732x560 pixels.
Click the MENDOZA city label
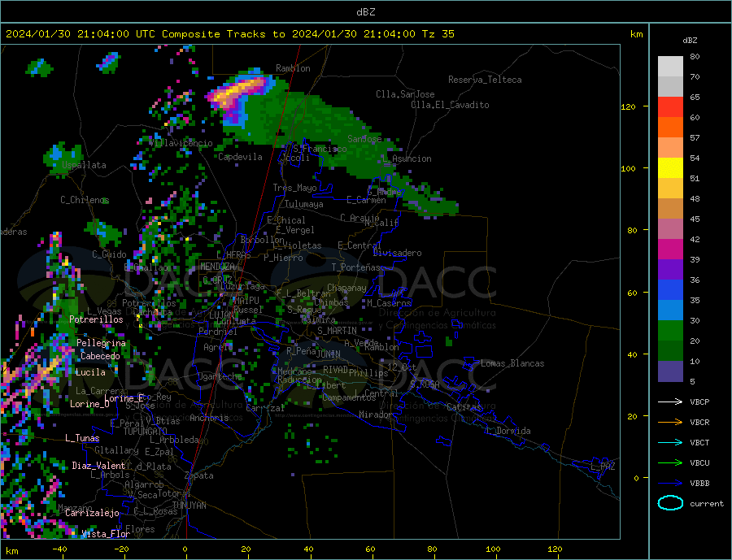[x=217, y=267]
